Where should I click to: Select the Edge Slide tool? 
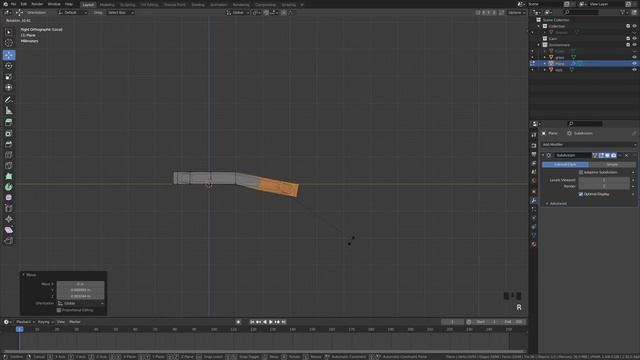coord(9,209)
